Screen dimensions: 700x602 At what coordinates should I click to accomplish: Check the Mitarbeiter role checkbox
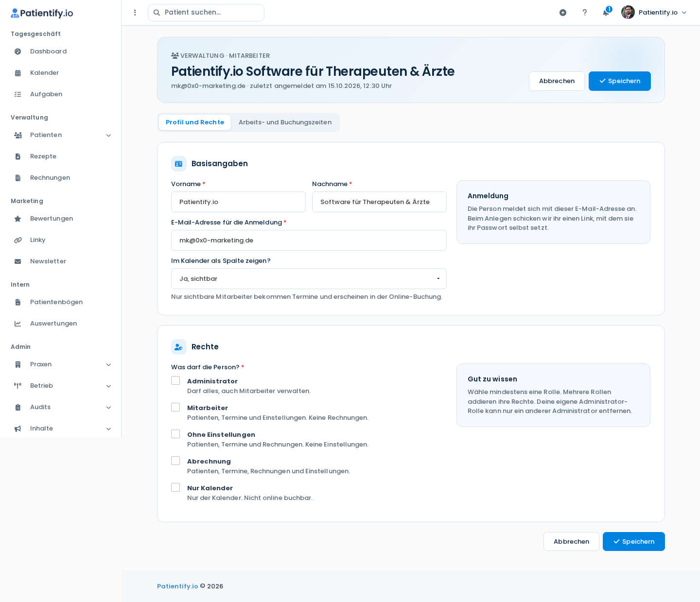click(x=175, y=407)
